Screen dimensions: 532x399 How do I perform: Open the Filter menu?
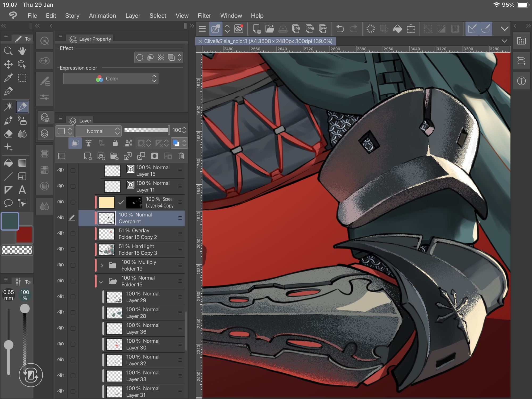(204, 16)
